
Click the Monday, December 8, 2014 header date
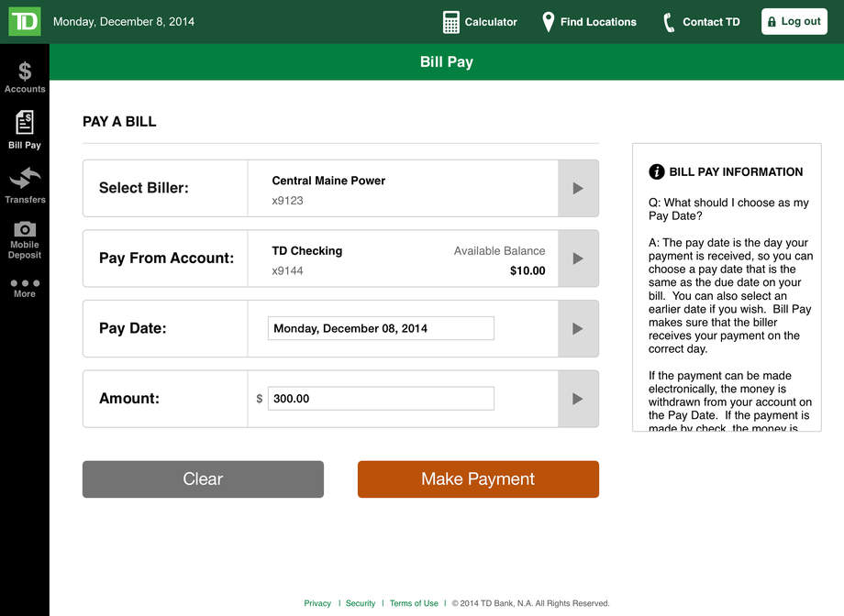(x=124, y=21)
